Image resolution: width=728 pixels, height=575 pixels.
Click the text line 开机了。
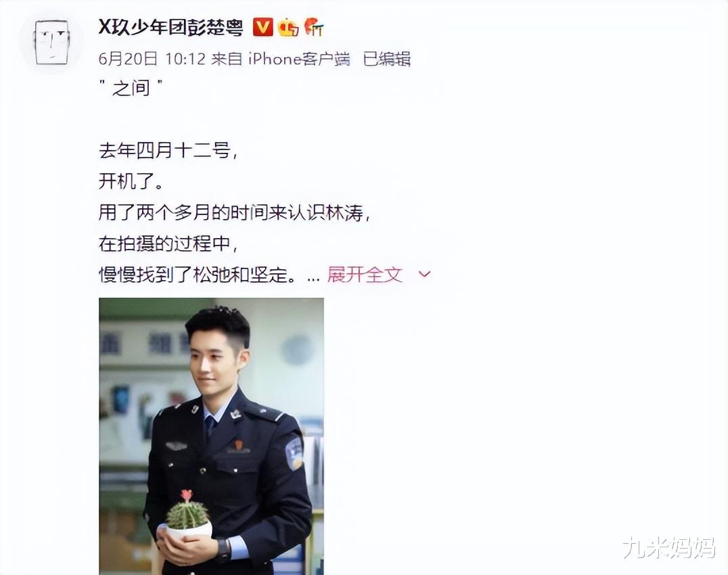pos(131,181)
